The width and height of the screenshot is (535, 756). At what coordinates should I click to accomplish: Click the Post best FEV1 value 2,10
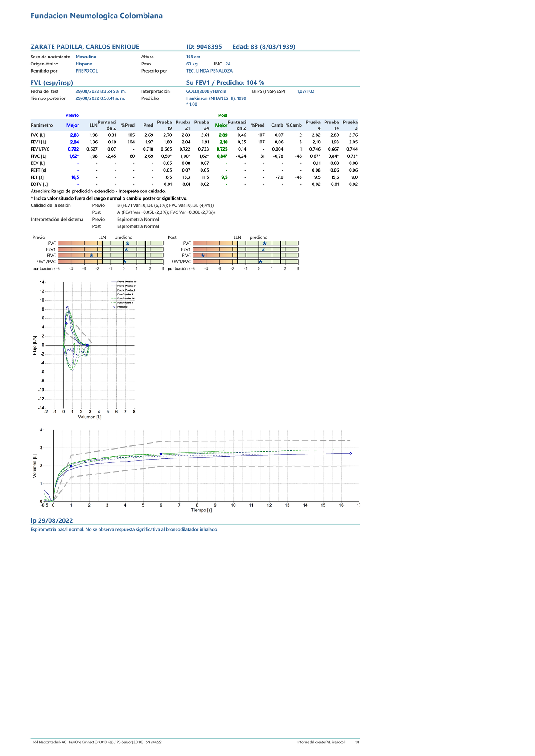pyautogui.click(x=223, y=142)
